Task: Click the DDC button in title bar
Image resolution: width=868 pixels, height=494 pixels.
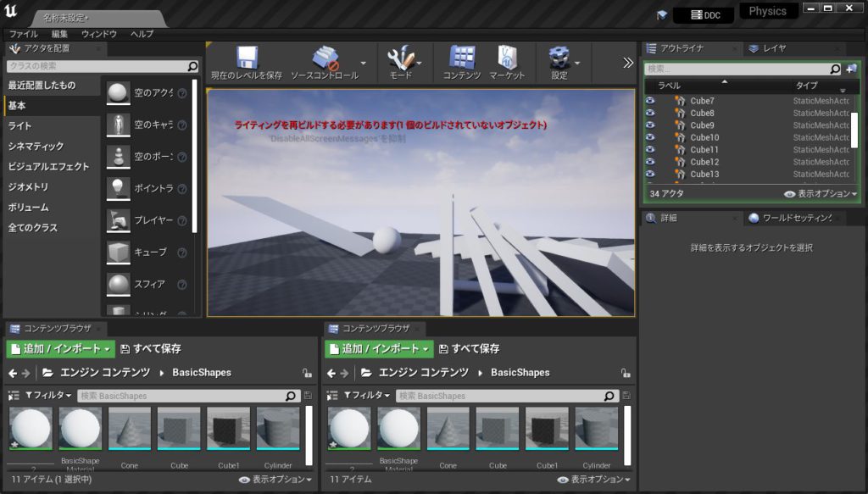Action: pos(705,15)
